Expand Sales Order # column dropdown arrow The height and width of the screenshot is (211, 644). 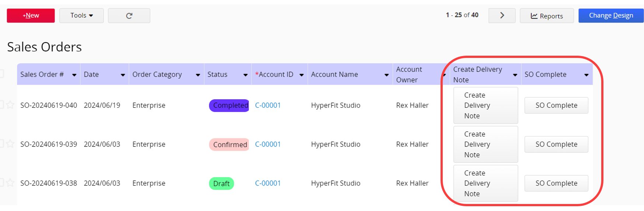pyautogui.click(x=74, y=75)
